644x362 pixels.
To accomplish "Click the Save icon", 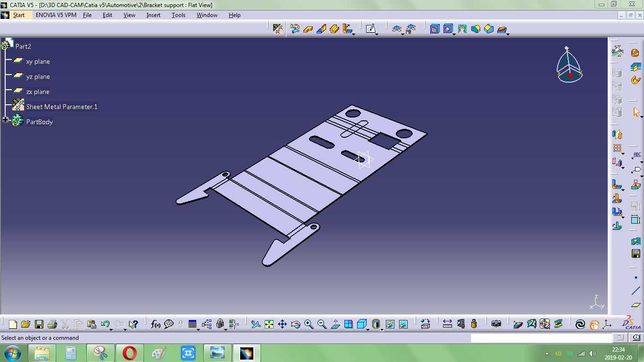I will click(x=39, y=324).
